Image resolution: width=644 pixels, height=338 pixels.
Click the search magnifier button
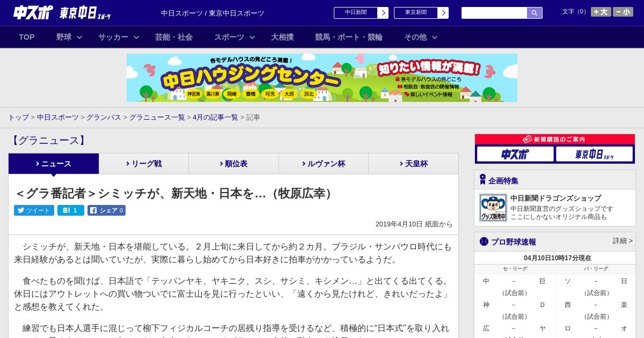535,13
